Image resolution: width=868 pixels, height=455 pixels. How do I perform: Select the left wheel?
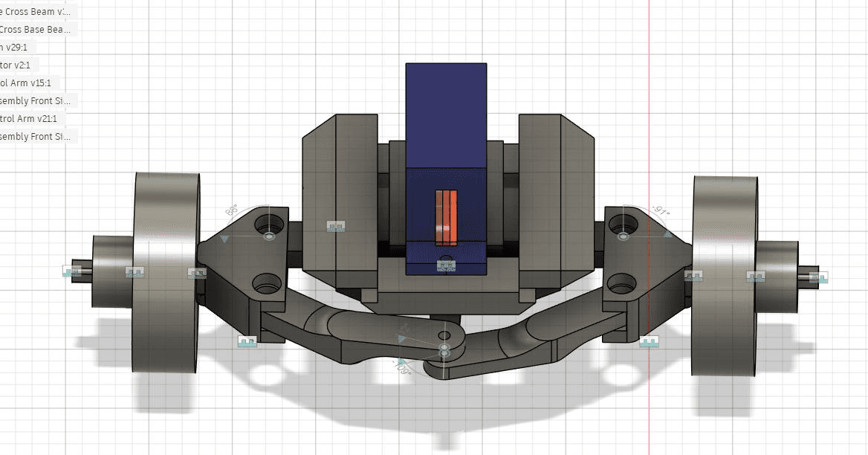[x=166, y=272]
